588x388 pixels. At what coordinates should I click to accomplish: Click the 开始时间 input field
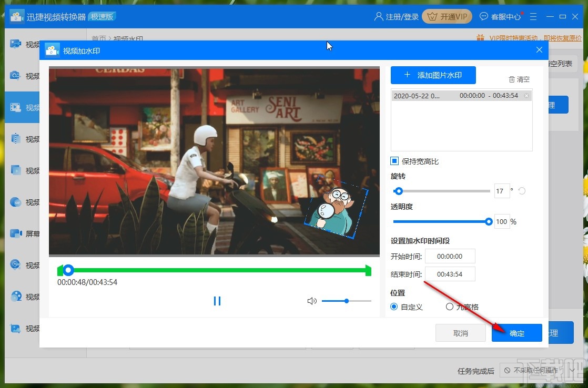[x=450, y=256]
